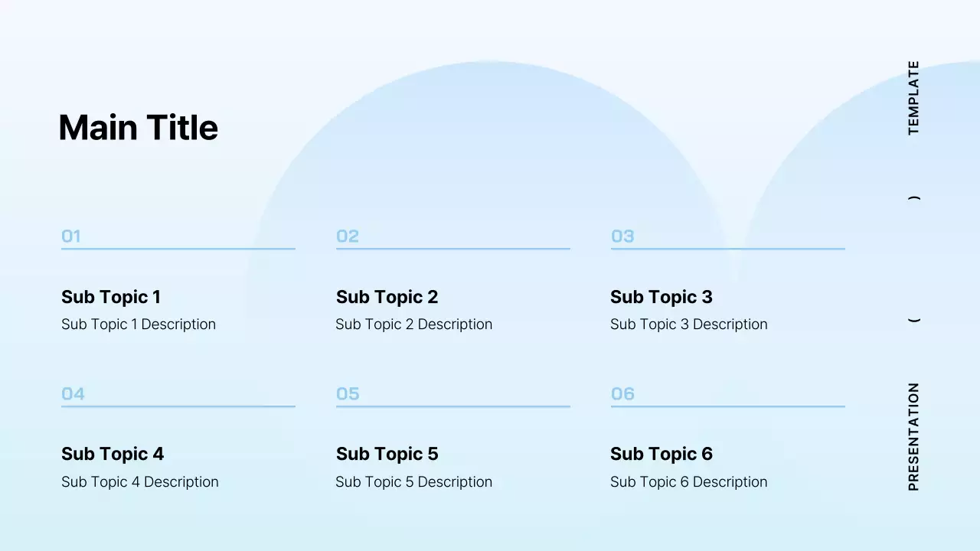Select the number 06 label
Viewport: 980px width, 551px height.
click(x=622, y=394)
